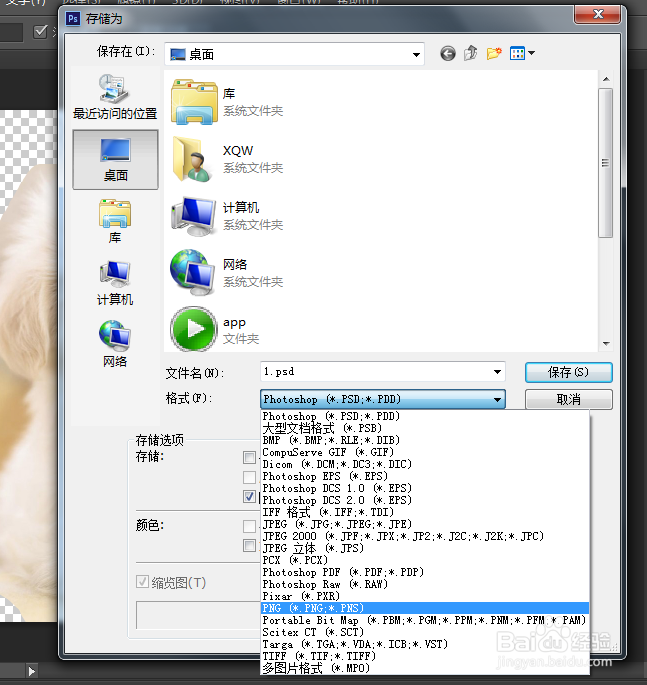
Task: Go up one folder level
Action: tap(471, 53)
